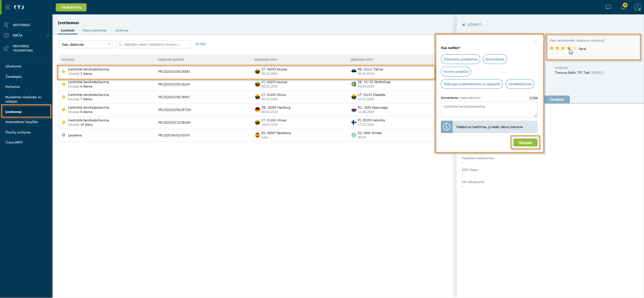Click the Trans.eu logo
644x298 pixels.
coord(19,7)
